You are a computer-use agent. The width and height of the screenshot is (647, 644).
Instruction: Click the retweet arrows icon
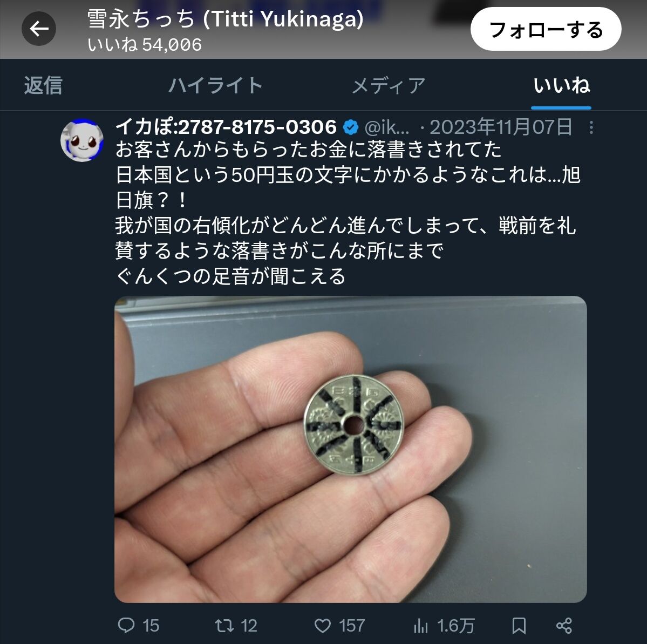(224, 625)
